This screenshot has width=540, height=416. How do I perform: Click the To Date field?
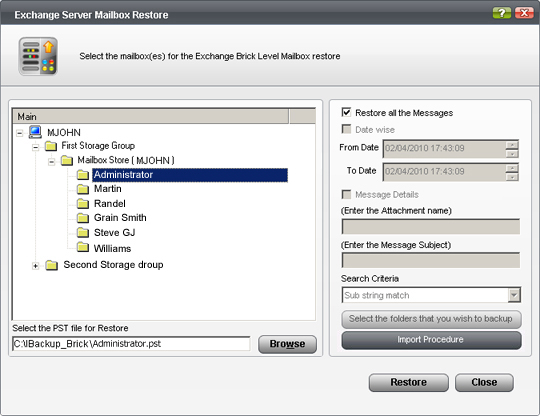pos(444,172)
